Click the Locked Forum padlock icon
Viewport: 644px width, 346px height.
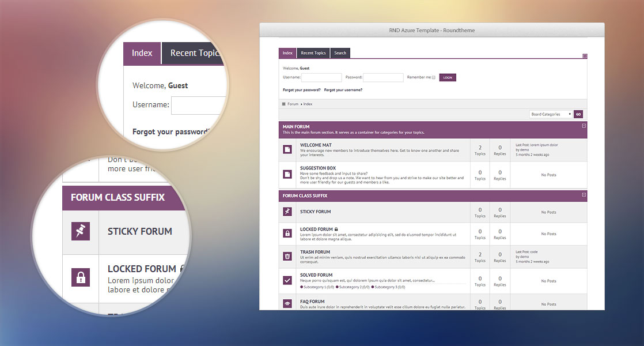tap(287, 234)
